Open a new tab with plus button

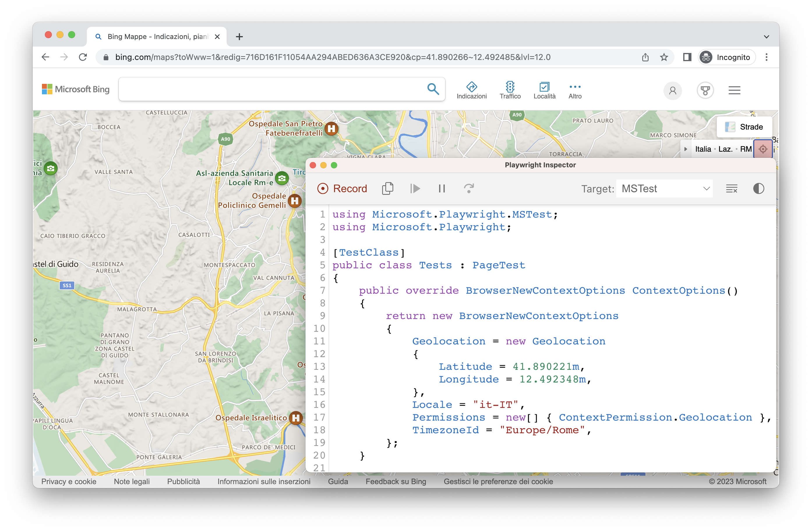pos(239,36)
